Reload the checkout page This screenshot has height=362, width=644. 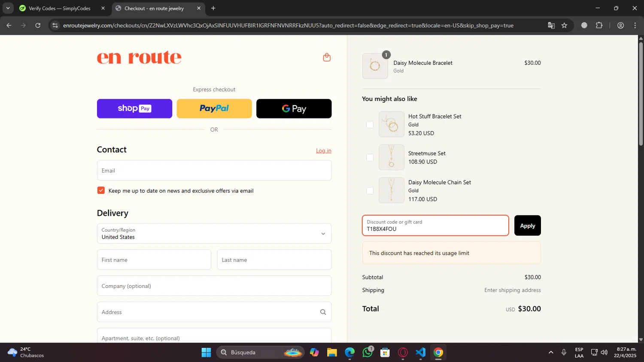38,25
